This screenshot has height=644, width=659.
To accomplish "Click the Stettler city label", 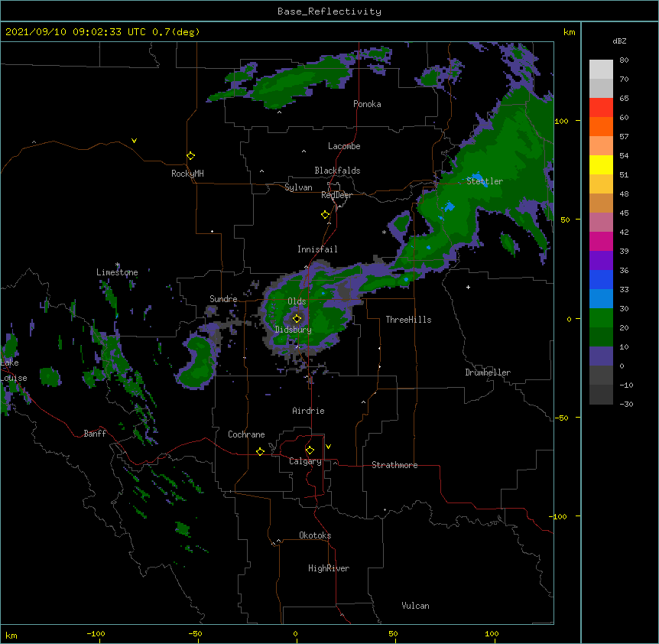I will [x=485, y=181].
